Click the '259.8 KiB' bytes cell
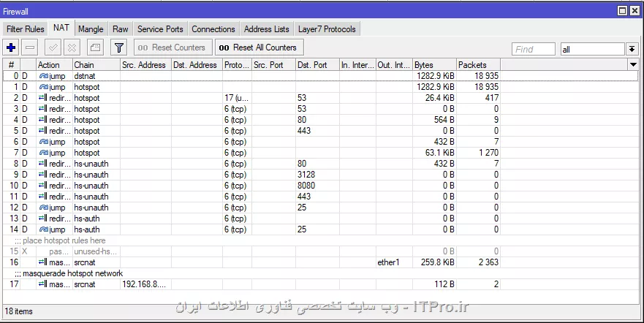 434,262
